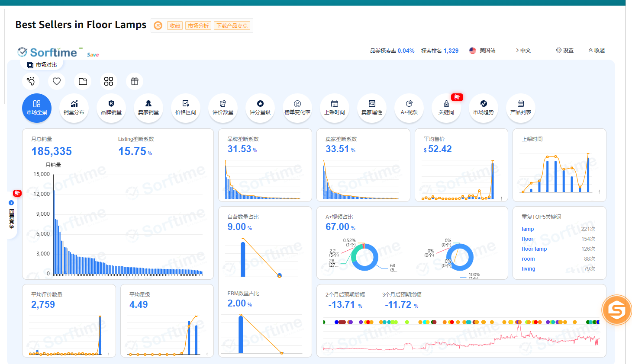Click orange S logo beside page title
Image resolution: width=632 pixels, height=364 pixels.
click(x=158, y=26)
